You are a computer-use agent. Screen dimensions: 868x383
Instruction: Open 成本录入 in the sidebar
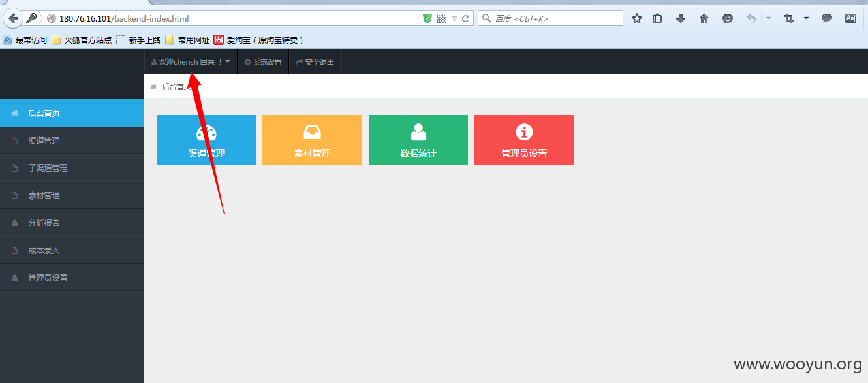pos(72,250)
